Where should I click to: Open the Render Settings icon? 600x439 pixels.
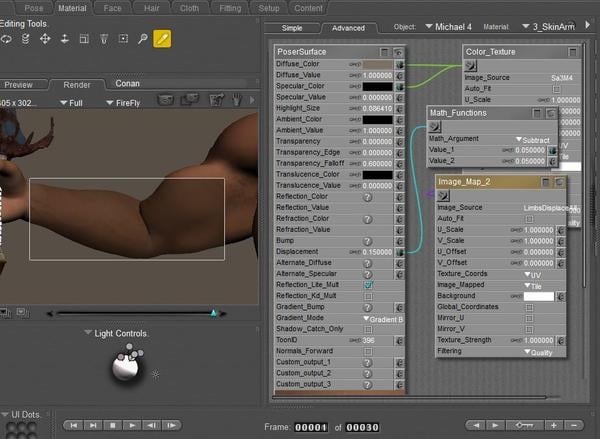217,100
